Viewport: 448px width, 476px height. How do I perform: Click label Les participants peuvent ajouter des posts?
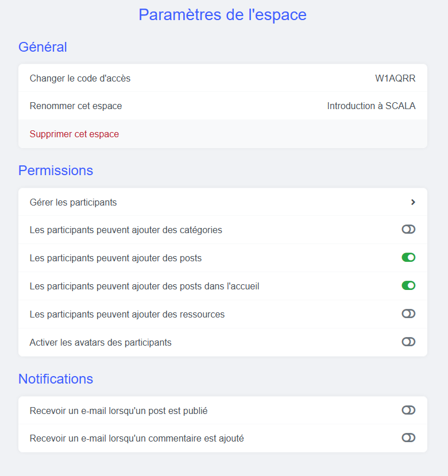[115, 258]
